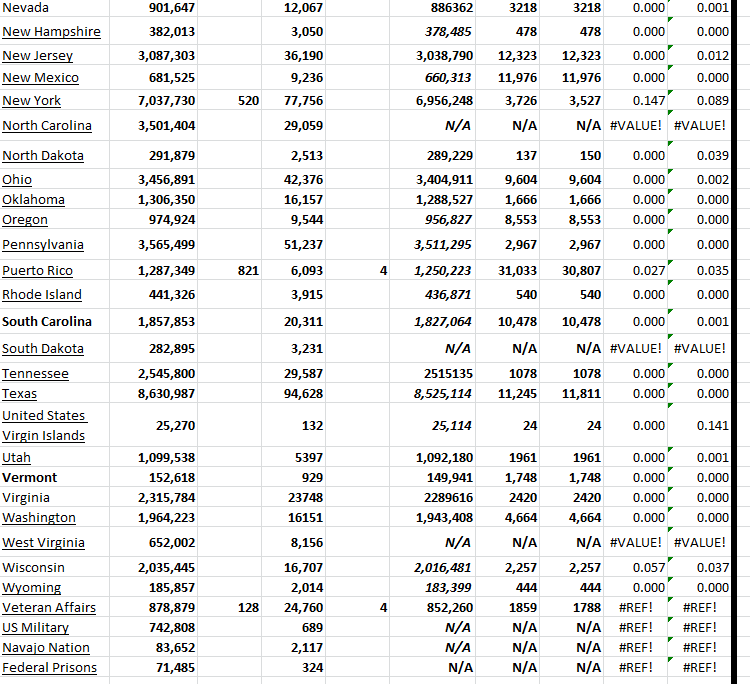Select the cell showing 821 for Puerto Rico
This screenshot has height=684, width=750.
tap(249, 271)
